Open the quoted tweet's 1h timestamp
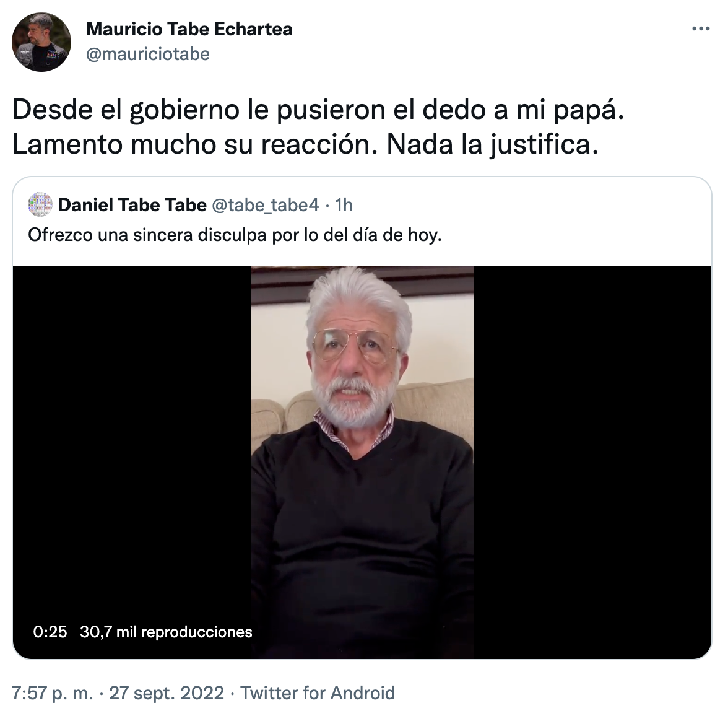The width and height of the screenshot is (728, 716). click(x=344, y=205)
